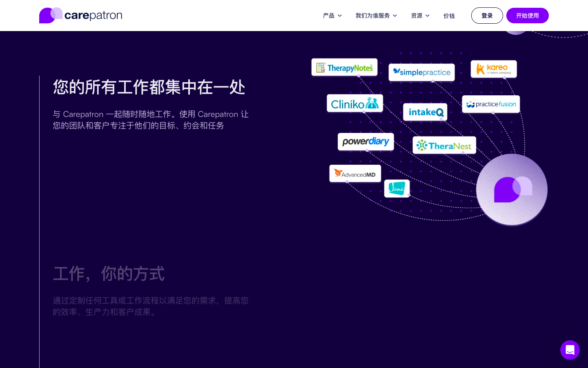Click the PowerDiary logo
Viewport: 588px width, 368px height.
[x=366, y=141]
